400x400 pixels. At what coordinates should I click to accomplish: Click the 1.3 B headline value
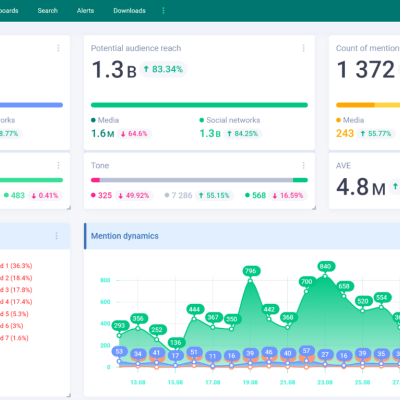(x=114, y=70)
